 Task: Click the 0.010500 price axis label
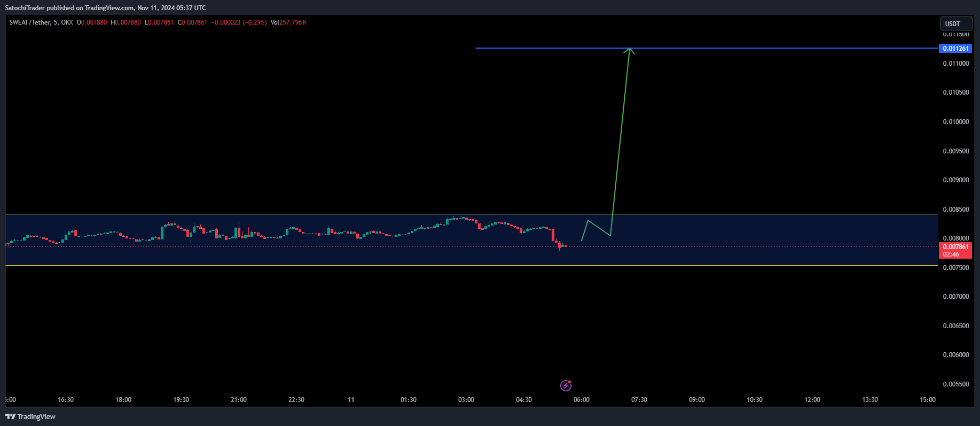click(956, 92)
